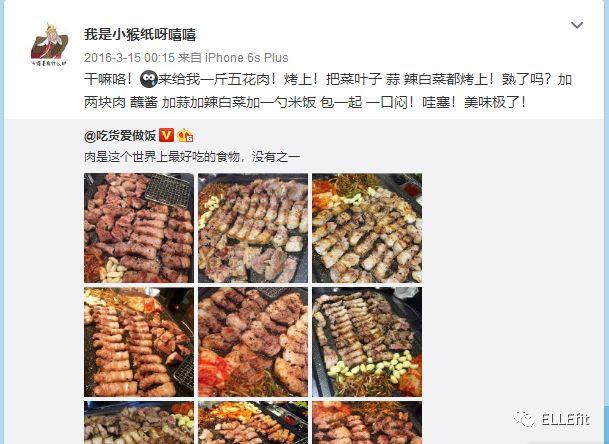609x444 pixels.
Task: Click the 2016-3-15 00:15 timestamp link
Action: click(x=129, y=58)
